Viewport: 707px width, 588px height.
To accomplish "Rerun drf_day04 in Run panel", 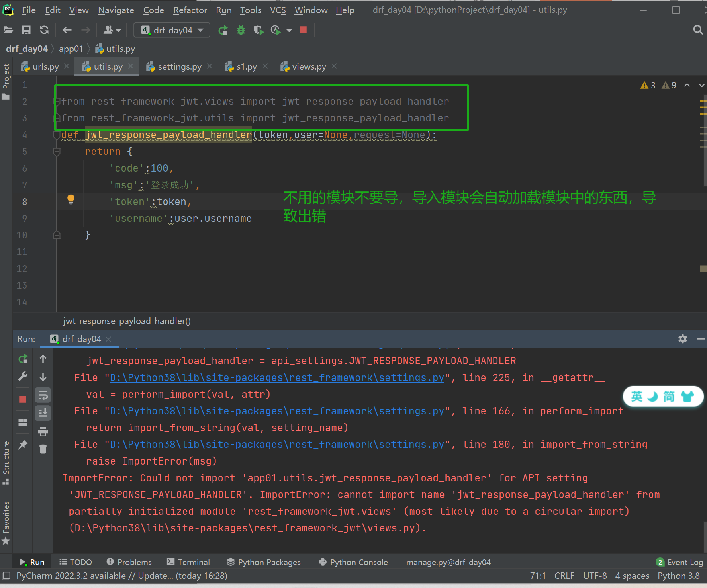I will pyautogui.click(x=23, y=359).
